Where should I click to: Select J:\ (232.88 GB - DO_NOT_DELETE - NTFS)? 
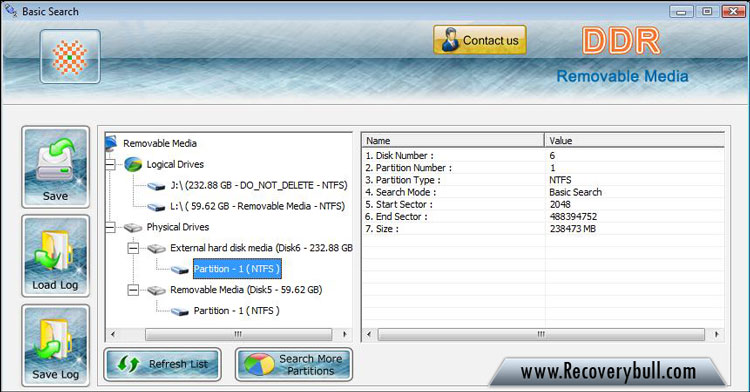coord(259,185)
